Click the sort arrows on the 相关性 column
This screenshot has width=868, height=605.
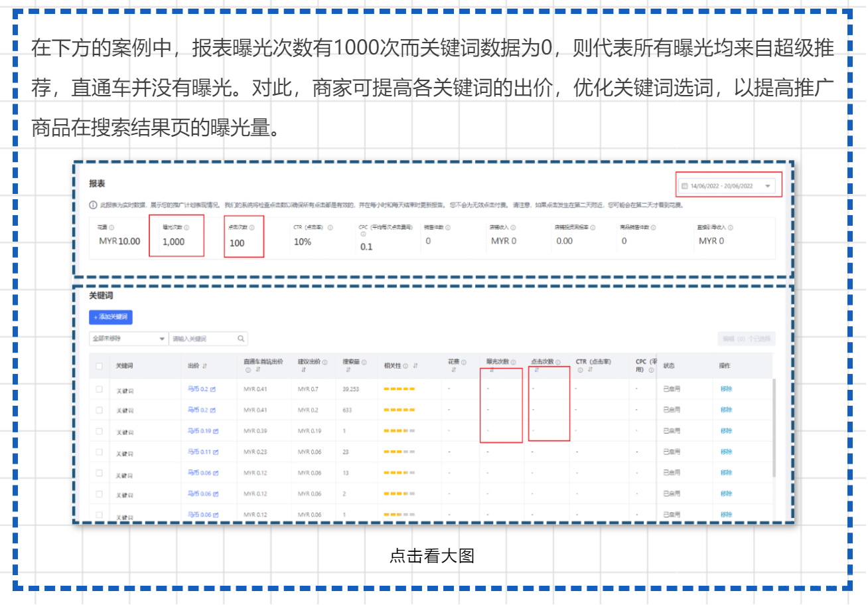pyautogui.click(x=416, y=366)
